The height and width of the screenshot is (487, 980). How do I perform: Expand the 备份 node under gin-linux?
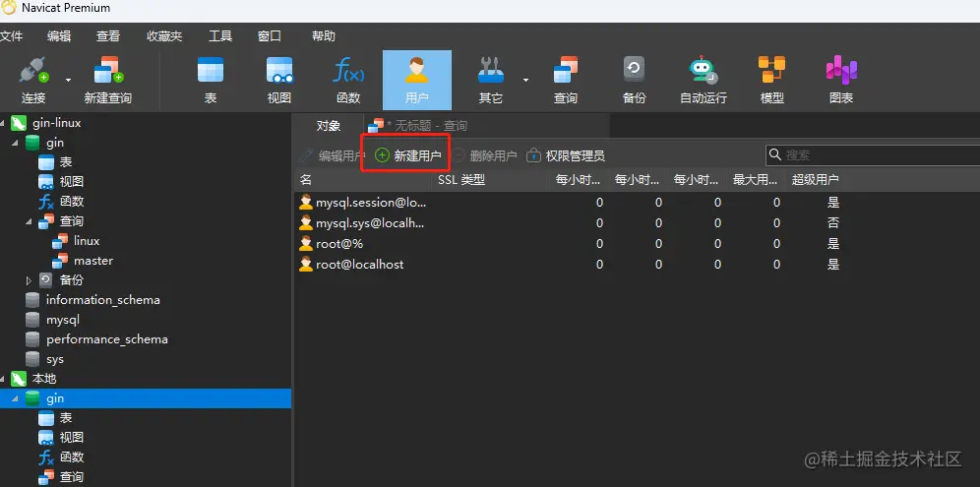click(x=29, y=280)
